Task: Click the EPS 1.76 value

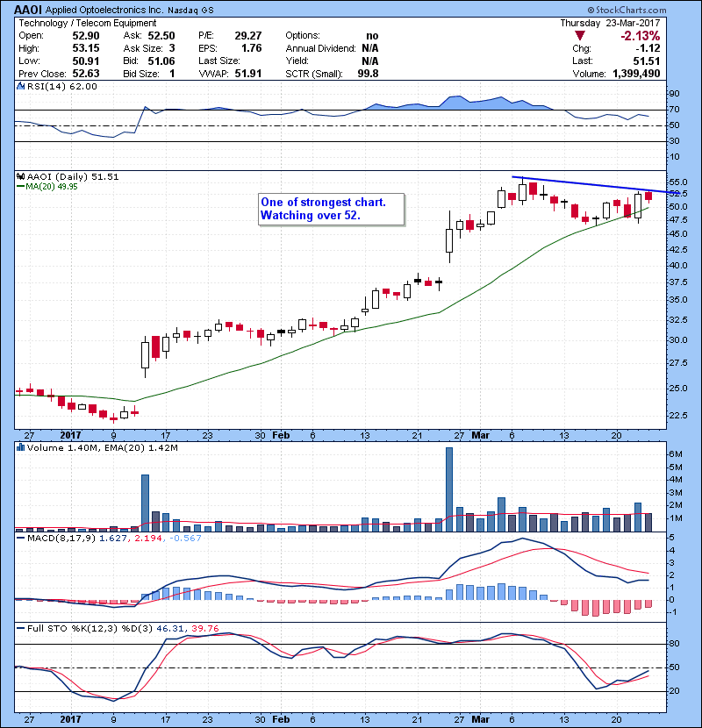Action: [x=251, y=48]
